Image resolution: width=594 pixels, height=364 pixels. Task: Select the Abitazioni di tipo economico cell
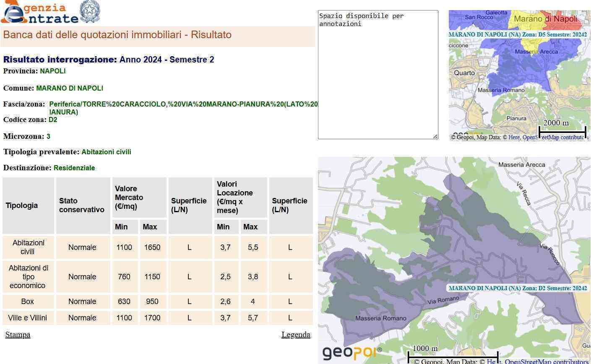click(x=28, y=277)
